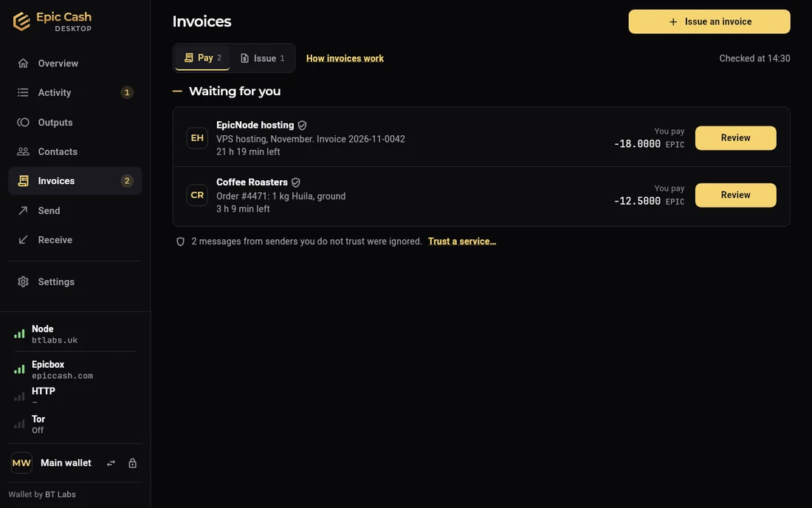
Task: Open Settings from the sidebar
Action: [75, 282]
